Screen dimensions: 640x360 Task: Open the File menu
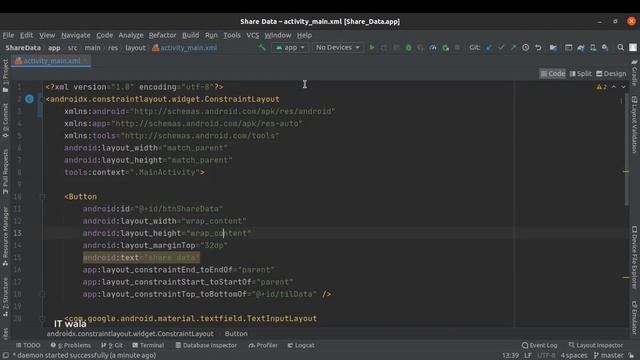8,35
